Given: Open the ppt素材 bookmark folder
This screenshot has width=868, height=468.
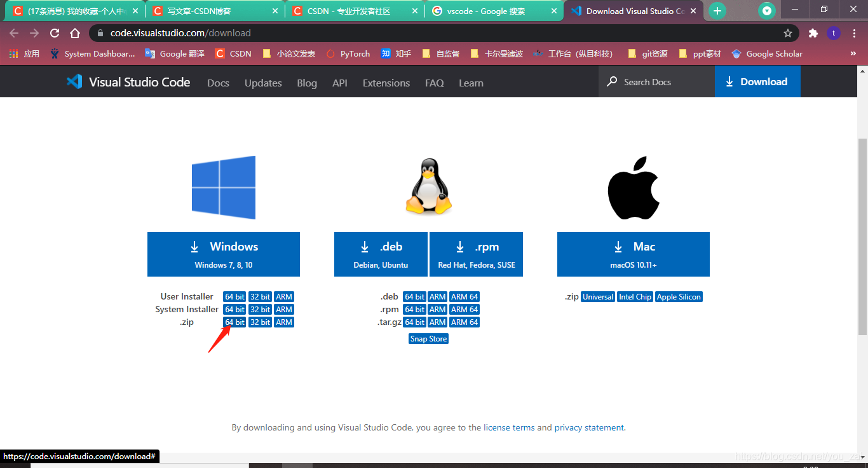Looking at the screenshot, I should [x=700, y=54].
